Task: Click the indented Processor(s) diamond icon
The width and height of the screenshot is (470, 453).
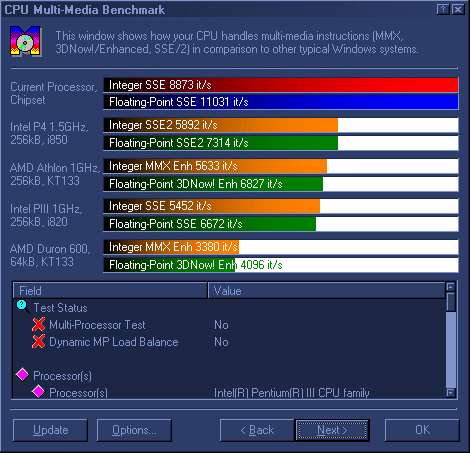Action: point(38,391)
